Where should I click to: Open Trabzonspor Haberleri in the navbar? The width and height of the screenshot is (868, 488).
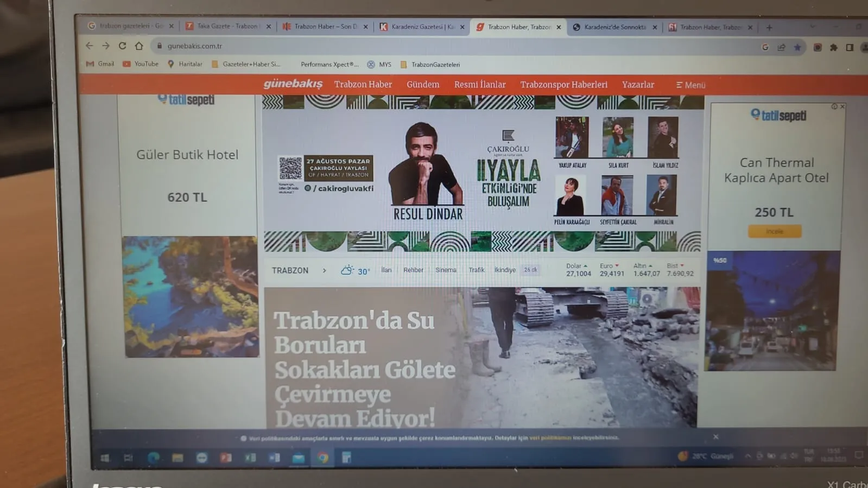(563, 85)
